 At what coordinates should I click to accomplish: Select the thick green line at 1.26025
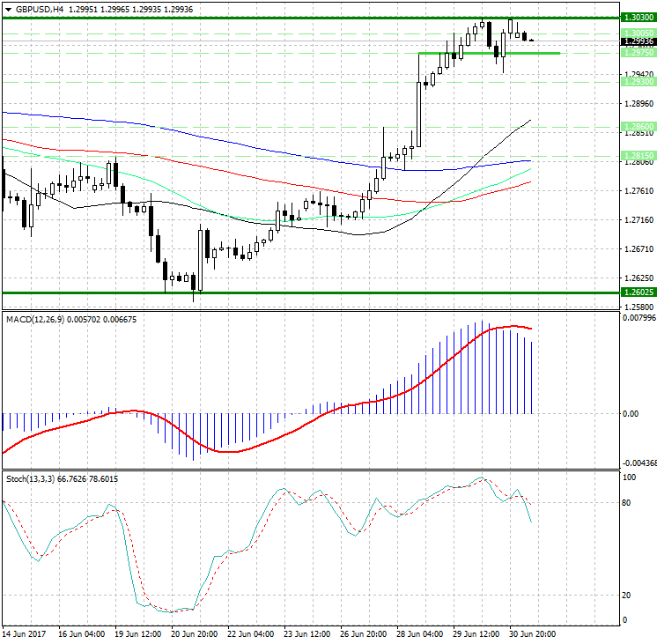308,292
